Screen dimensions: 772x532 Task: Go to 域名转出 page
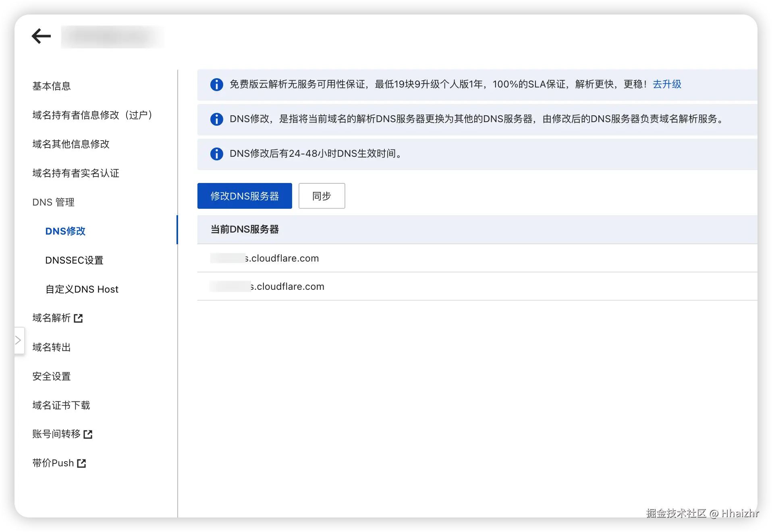[x=52, y=347]
